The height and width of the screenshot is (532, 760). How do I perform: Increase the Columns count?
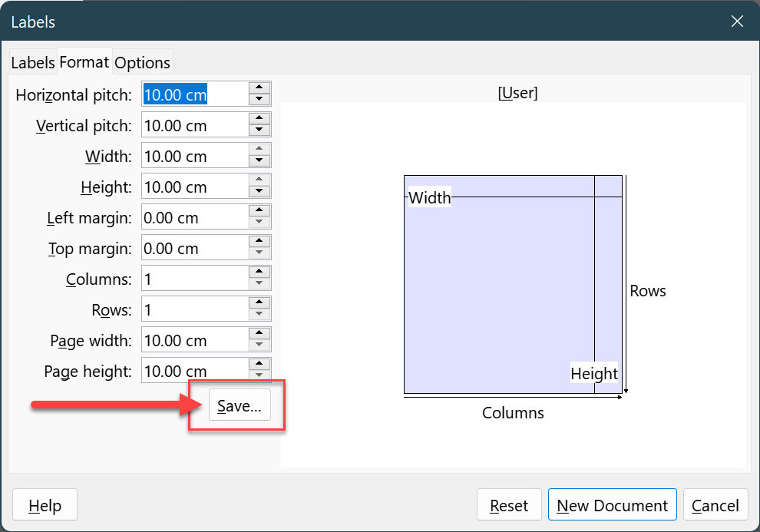259,273
